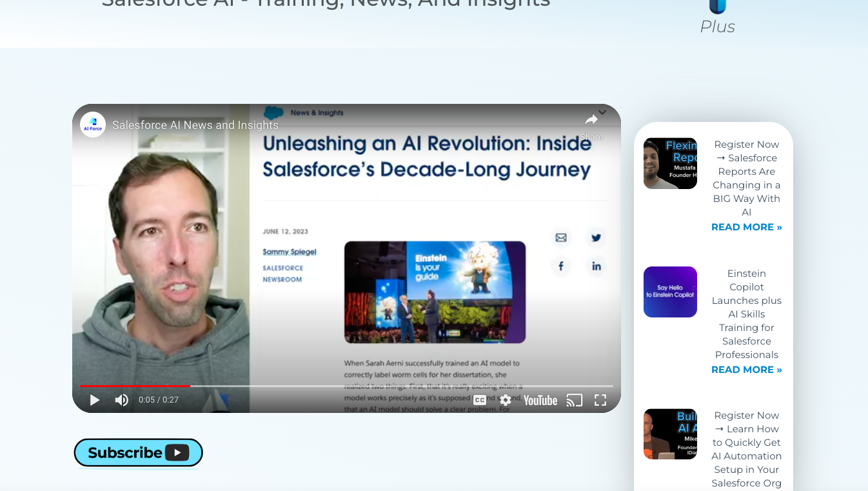Click the Plus logo at top
Screen dimensions: 868x491
click(717, 18)
